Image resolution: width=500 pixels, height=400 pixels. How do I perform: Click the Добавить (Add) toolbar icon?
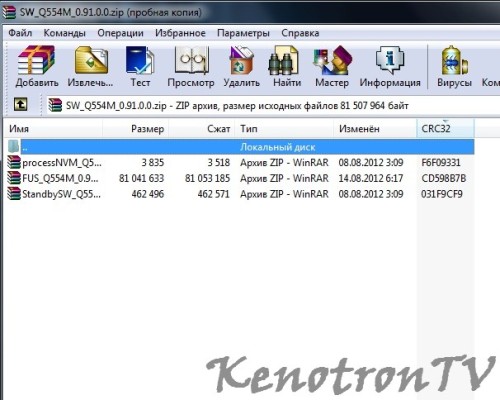point(37,66)
